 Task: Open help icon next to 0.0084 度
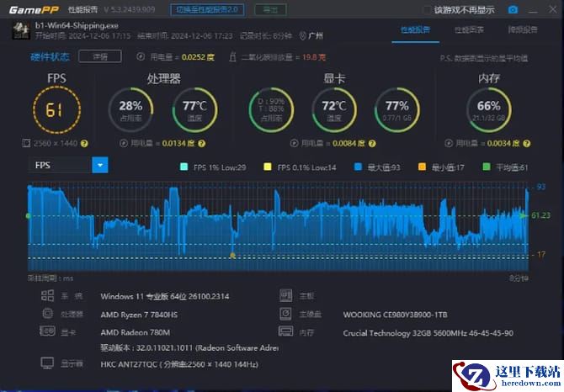372,144
